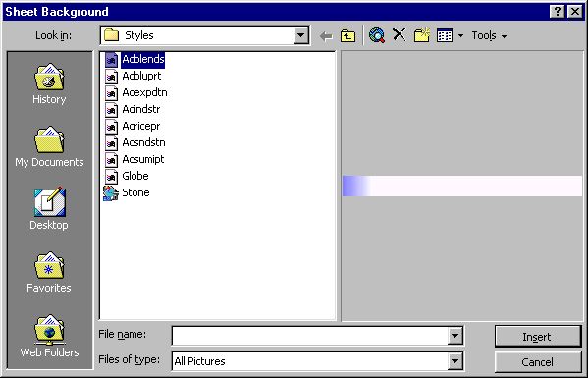Click the Acbluprt file icon

[x=111, y=77]
